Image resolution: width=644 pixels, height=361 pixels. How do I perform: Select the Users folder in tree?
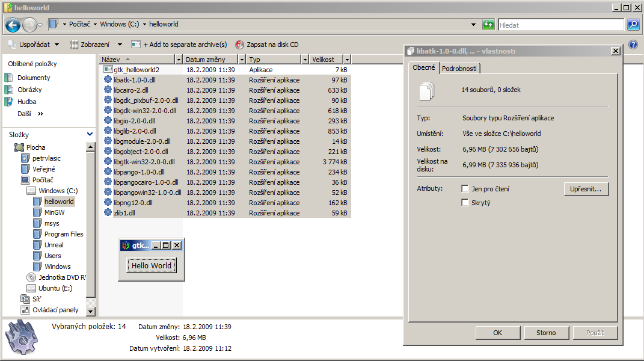click(52, 256)
